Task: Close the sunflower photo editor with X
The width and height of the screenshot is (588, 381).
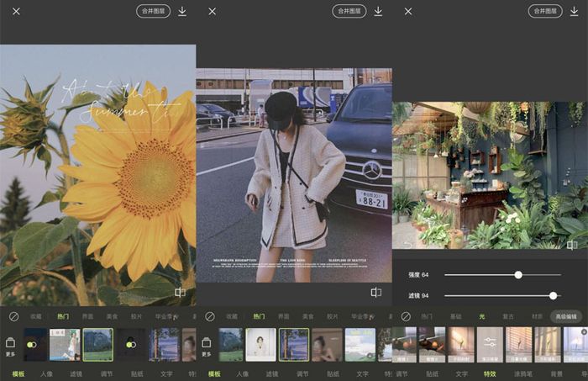Action: 16,12
